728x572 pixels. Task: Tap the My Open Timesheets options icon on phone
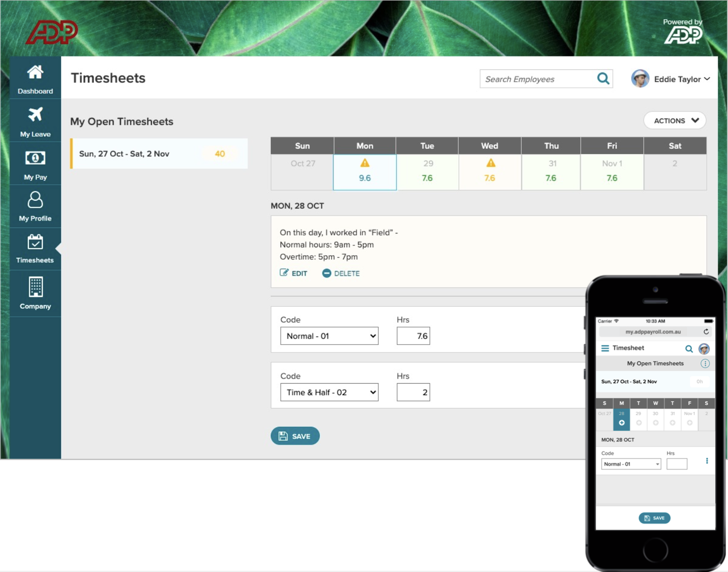(x=705, y=363)
